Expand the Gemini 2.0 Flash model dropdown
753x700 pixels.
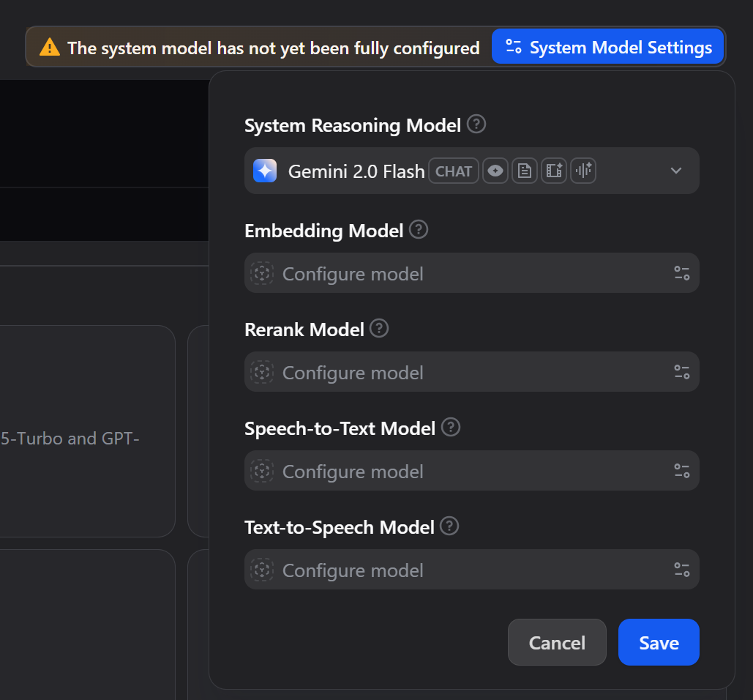click(471, 171)
